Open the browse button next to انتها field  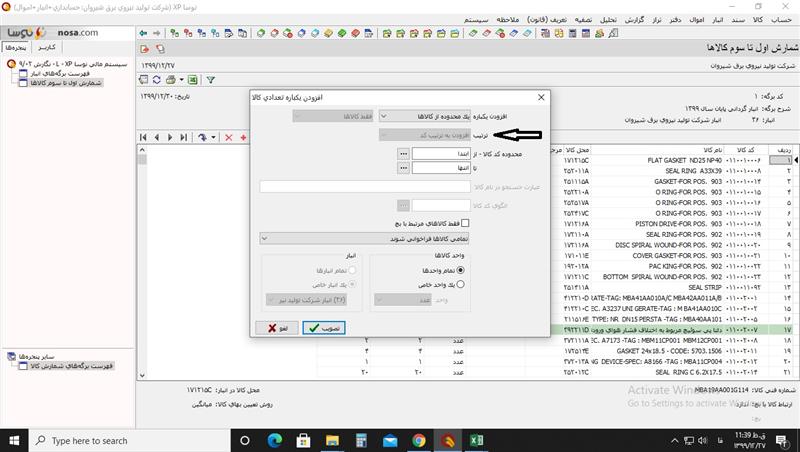pyautogui.click(x=403, y=168)
